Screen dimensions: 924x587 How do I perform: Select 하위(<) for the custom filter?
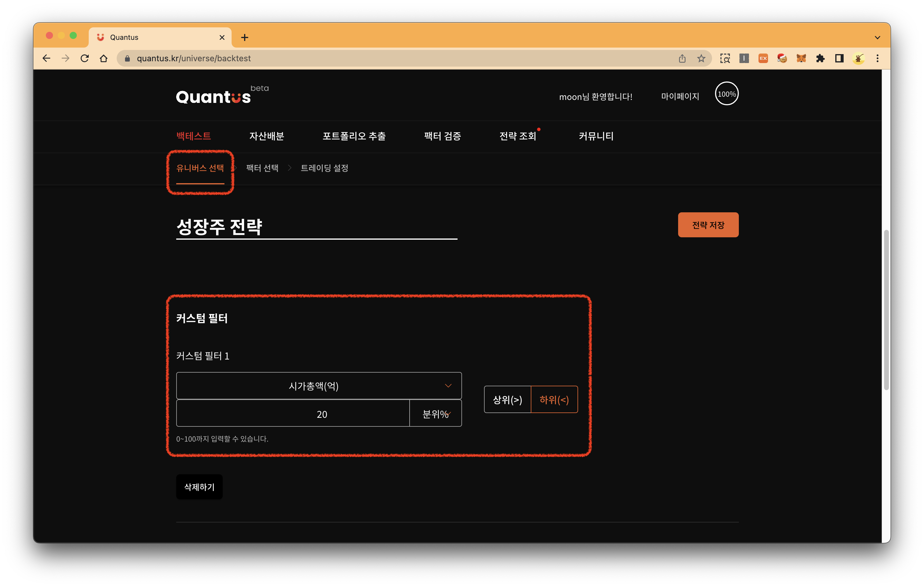(554, 399)
